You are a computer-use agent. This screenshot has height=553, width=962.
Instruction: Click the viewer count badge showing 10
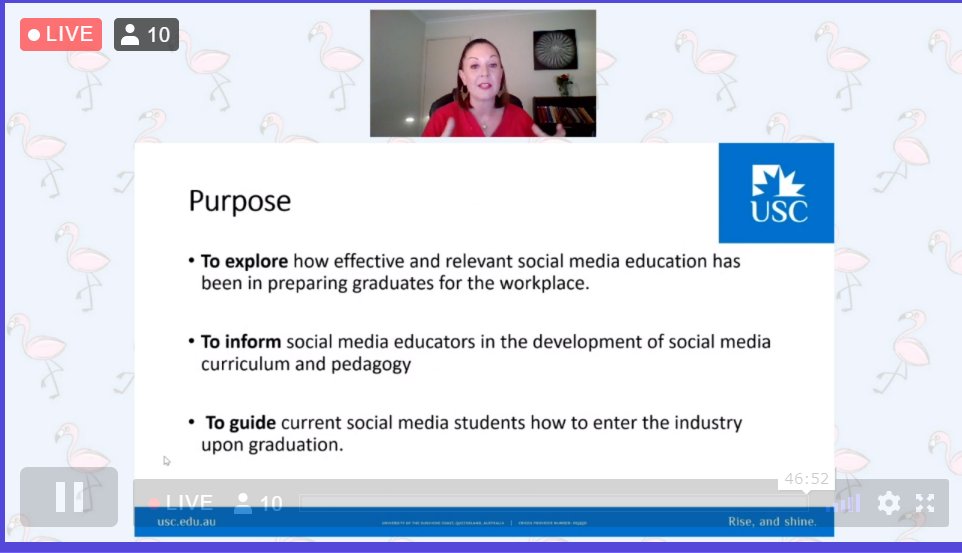tap(146, 34)
